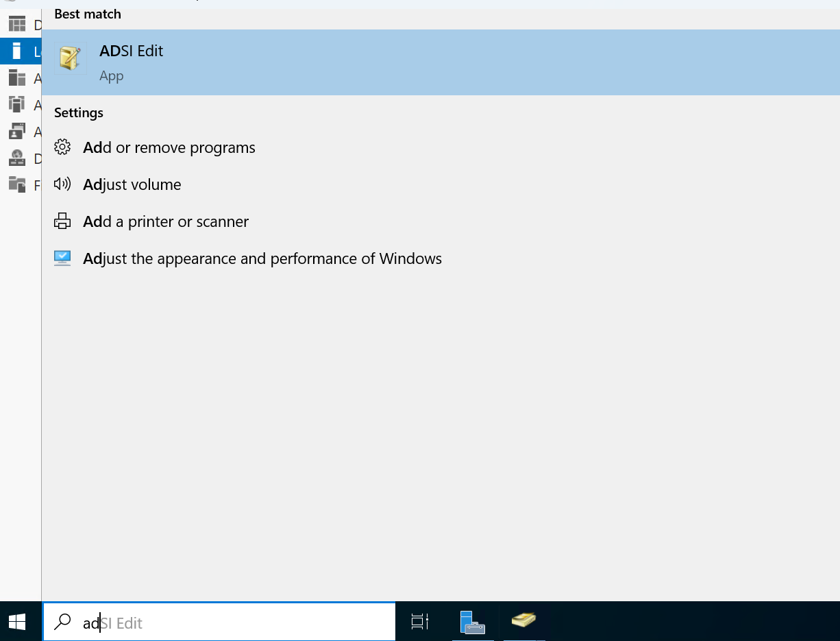Select highlighted Local Server sidebar item
Screen dimensions: 840x641
(x=21, y=51)
